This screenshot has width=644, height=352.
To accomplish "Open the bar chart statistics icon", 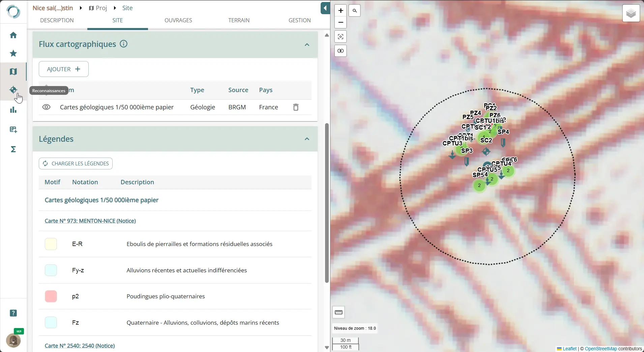I will pos(13,110).
